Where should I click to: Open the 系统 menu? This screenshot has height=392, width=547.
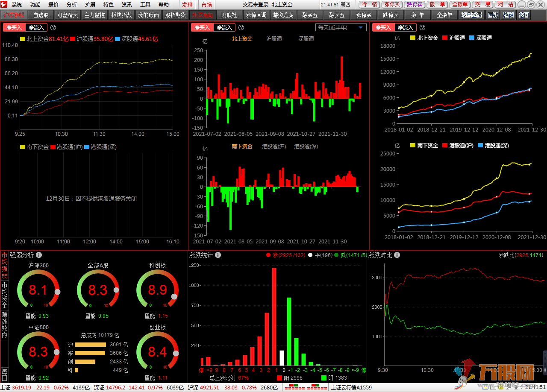pyautogui.click(x=17, y=5)
